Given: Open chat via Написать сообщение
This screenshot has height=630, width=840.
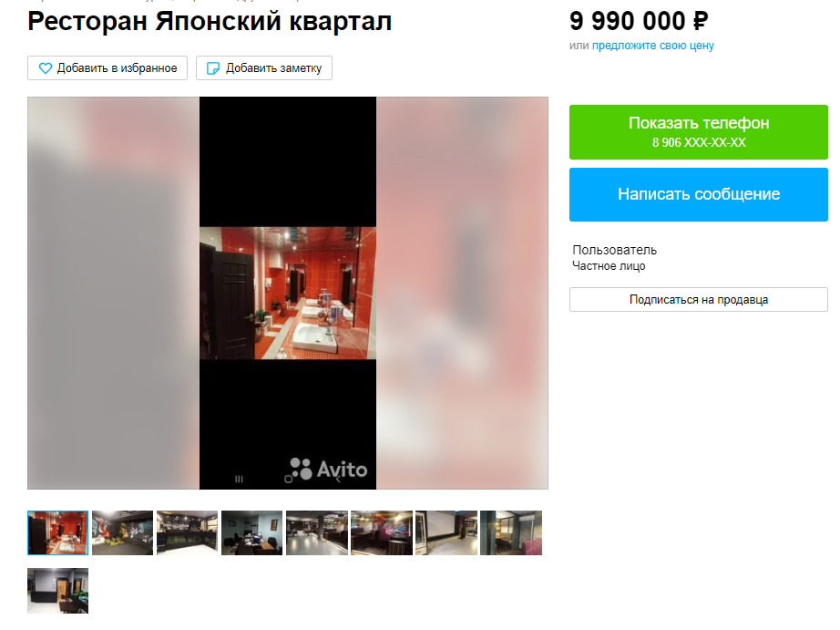Looking at the screenshot, I should (x=699, y=194).
